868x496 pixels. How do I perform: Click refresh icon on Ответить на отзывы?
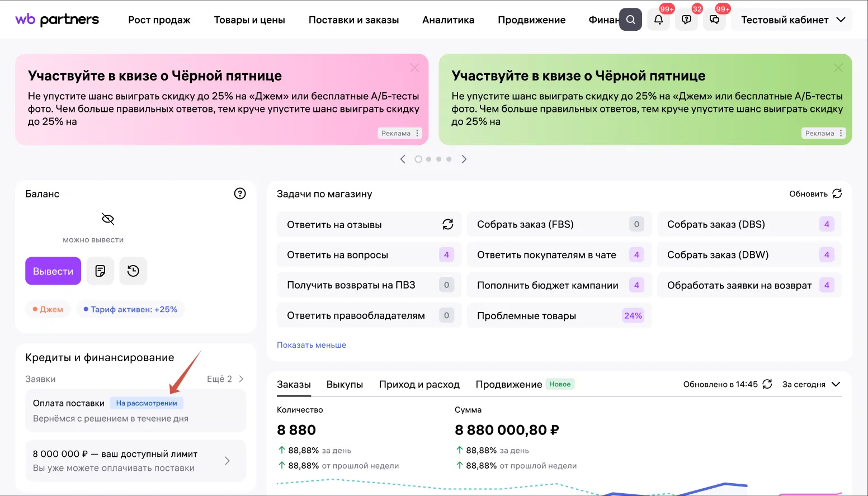(448, 224)
